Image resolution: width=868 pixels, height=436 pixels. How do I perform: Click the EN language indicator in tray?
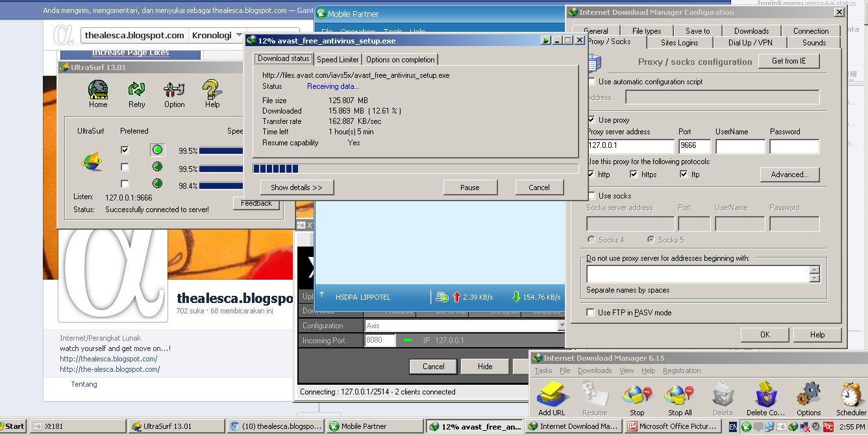pos(733,427)
